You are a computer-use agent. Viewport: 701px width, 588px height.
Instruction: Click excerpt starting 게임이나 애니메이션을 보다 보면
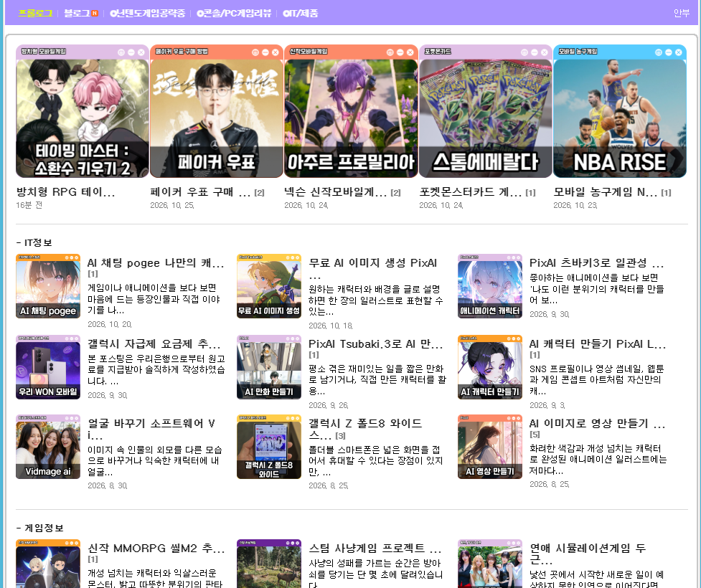click(154, 299)
